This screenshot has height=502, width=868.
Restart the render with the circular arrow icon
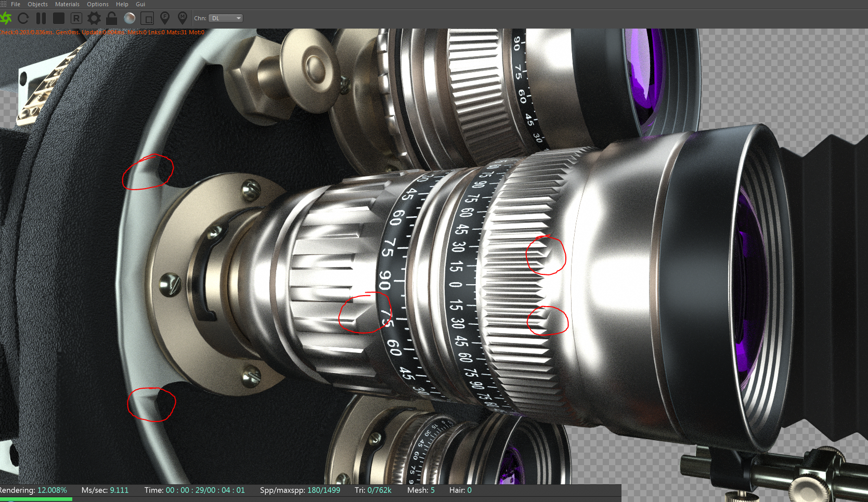click(23, 18)
